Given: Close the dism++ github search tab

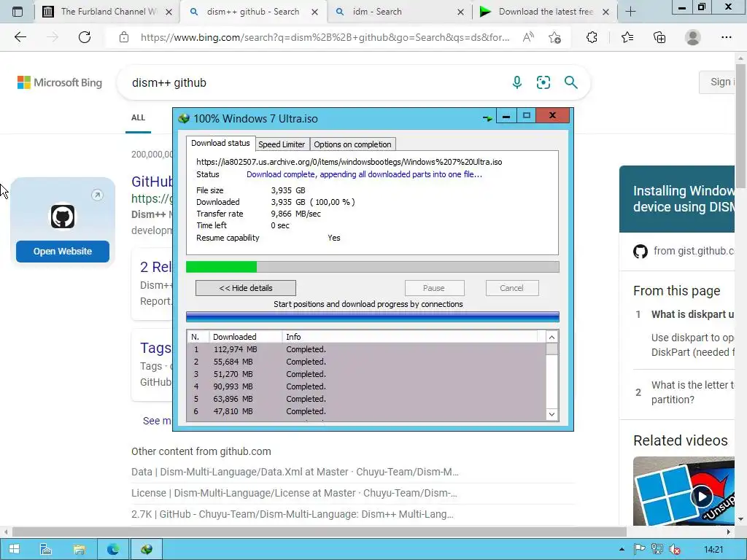Looking at the screenshot, I should coord(315,12).
